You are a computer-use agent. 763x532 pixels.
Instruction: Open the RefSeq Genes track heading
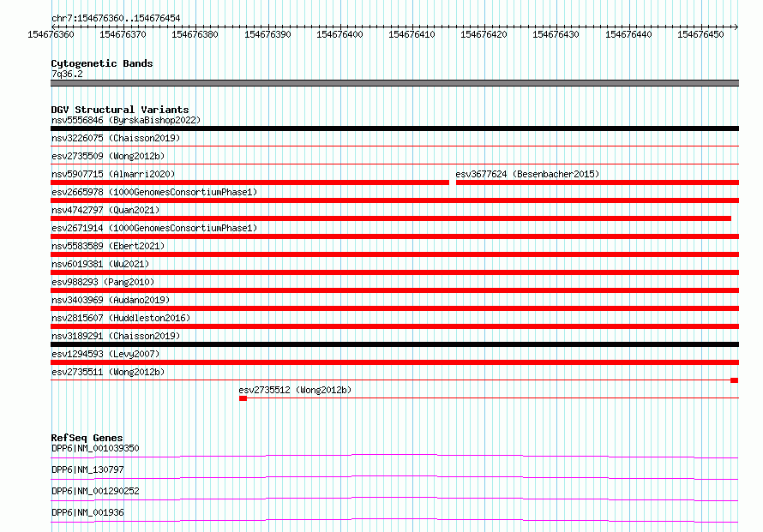[87, 438]
